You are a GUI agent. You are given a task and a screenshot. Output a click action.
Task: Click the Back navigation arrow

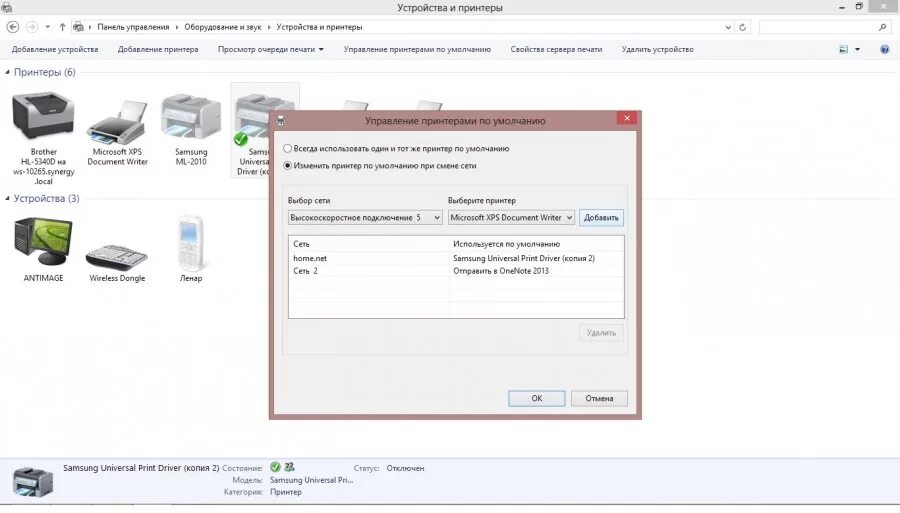click(x=13, y=27)
